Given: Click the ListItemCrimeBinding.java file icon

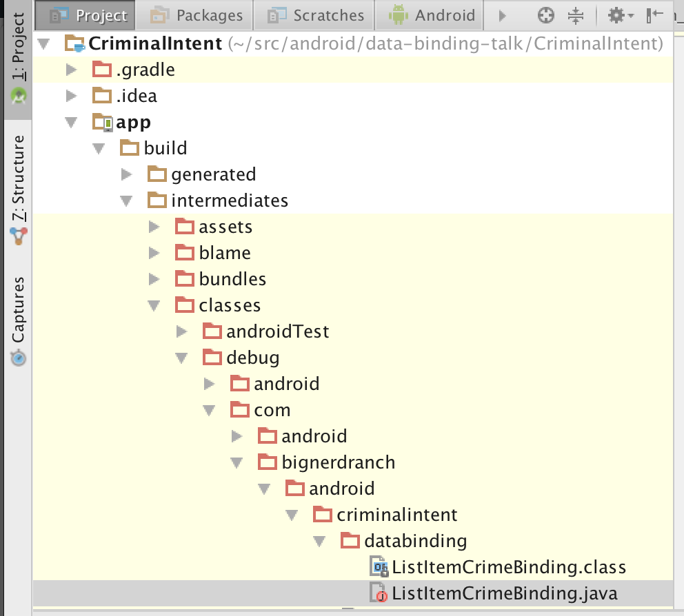Looking at the screenshot, I should pyautogui.click(x=379, y=593).
